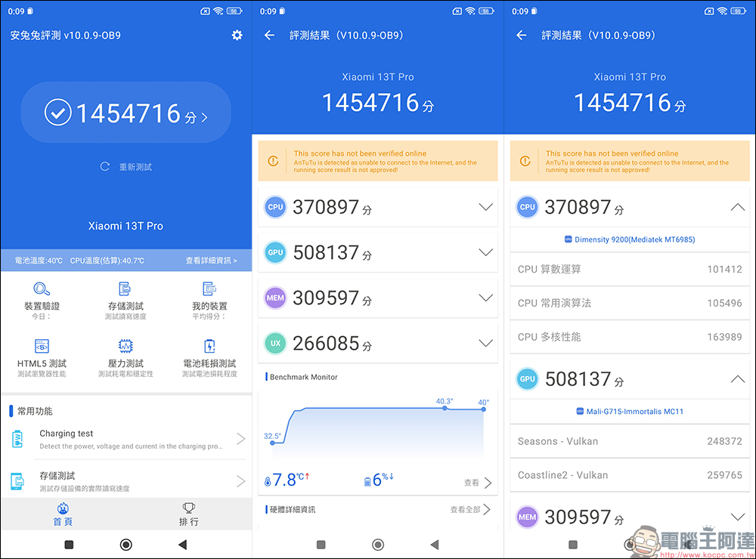The width and height of the screenshot is (756, 559).
Task: Open settings gear in left AnTuTu screen
Action: (x=237, y=36)
